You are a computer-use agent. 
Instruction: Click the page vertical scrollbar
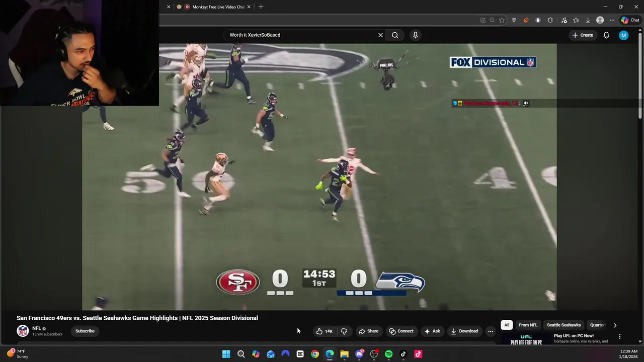[640, 75]
